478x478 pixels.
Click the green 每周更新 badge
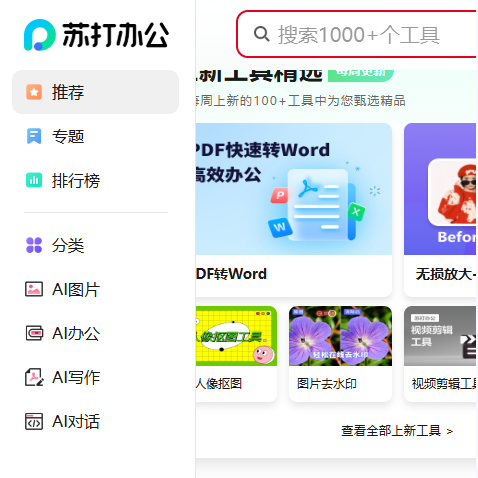pyautogui.click(x=361, y=75)
